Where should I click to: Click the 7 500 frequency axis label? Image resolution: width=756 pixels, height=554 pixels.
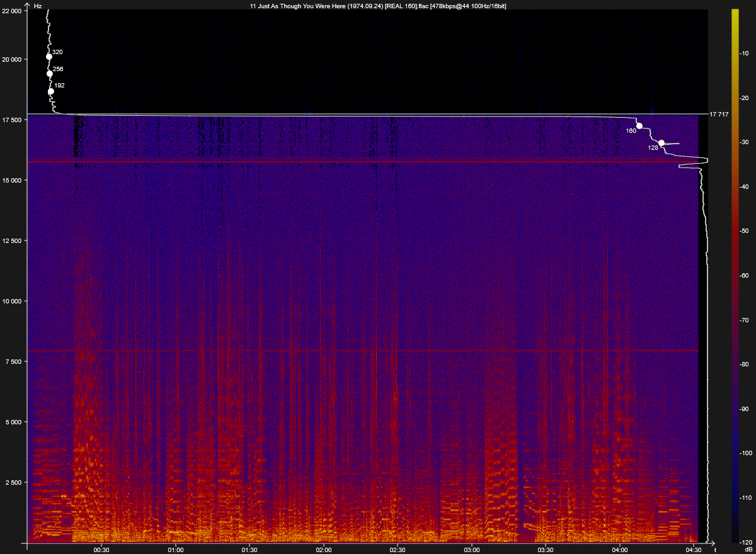14,361
